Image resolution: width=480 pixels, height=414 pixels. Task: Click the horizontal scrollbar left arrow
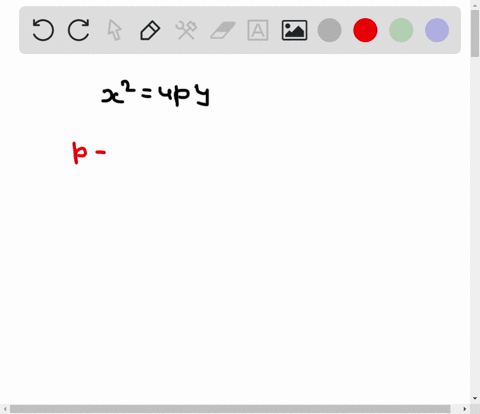tap(5, 409)
